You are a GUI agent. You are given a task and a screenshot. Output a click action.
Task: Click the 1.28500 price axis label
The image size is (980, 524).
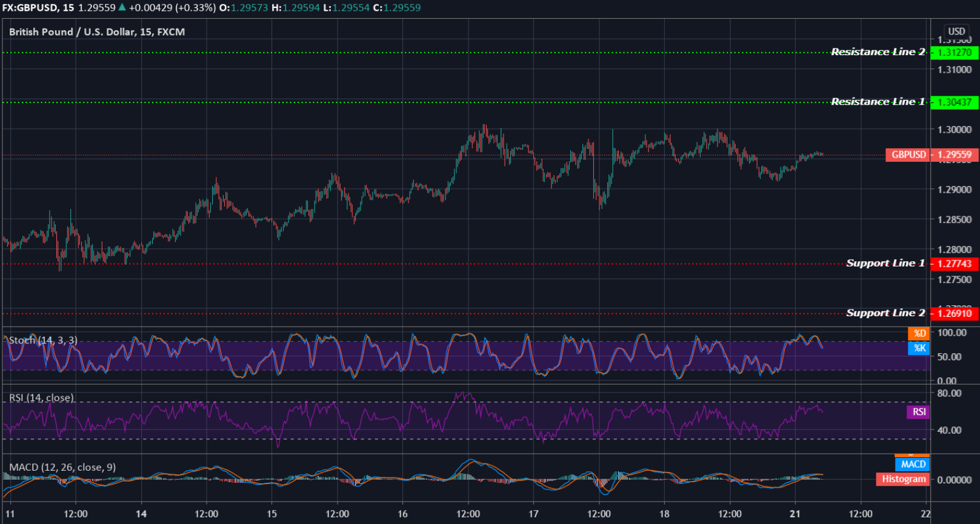click(x=955, y=219)
